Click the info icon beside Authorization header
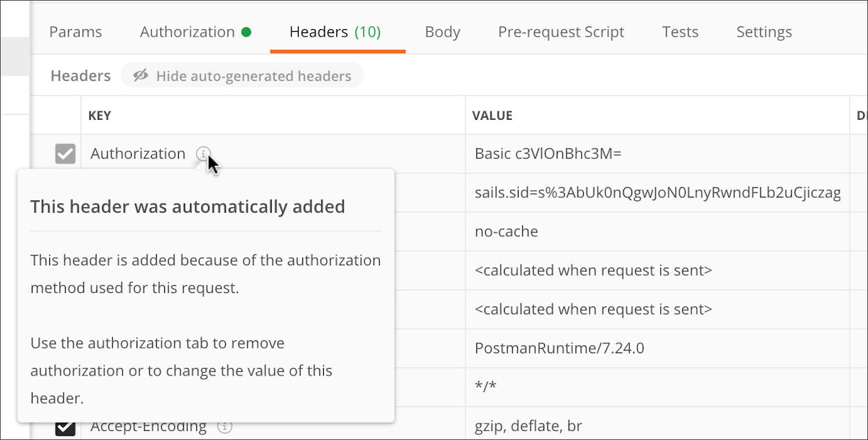This screenshot has height=440, width=868. click(x=205, y=154)
